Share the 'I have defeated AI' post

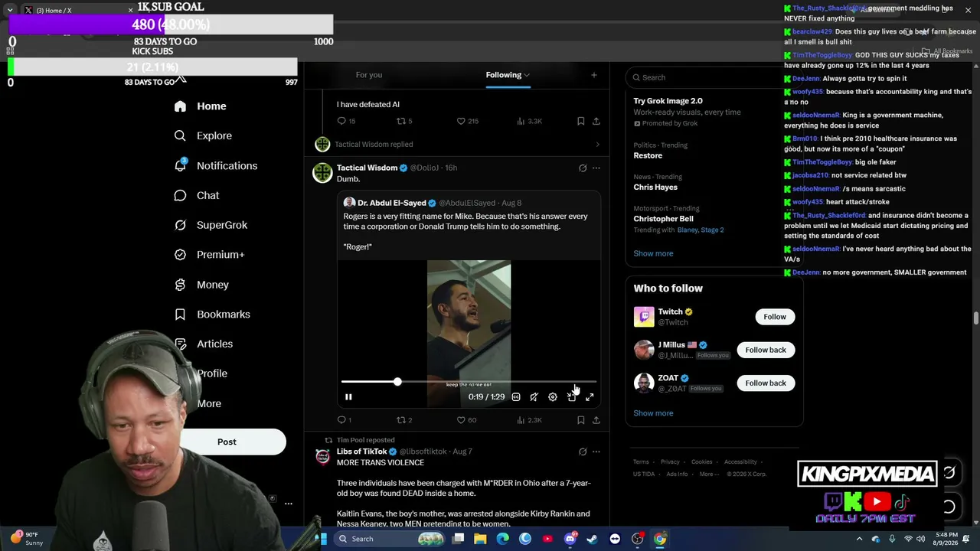pyautogui.click(x=596, y=121)
